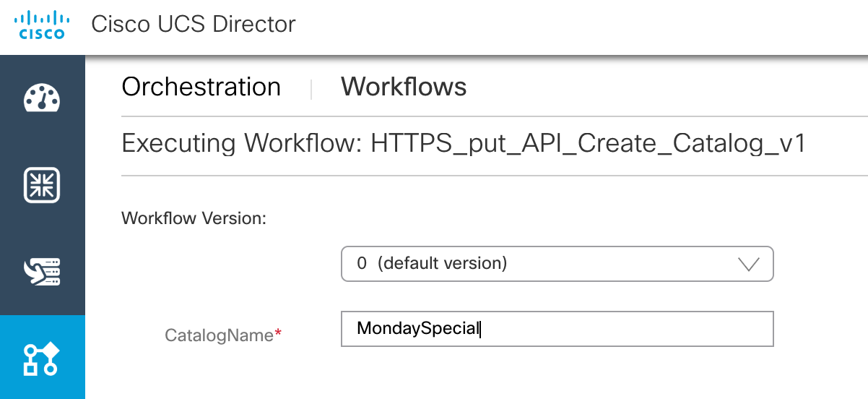Click the Workflow Version label

194,218
